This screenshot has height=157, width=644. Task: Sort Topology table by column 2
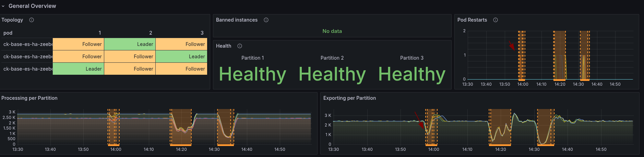pyautogui.click(x=151, y=33)
